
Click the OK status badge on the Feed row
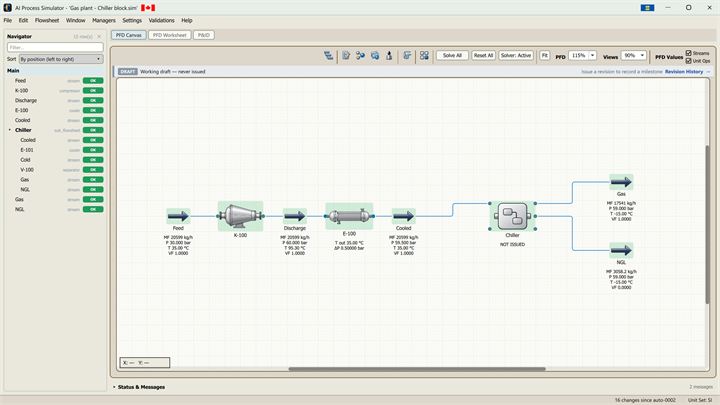coord(93,81)
